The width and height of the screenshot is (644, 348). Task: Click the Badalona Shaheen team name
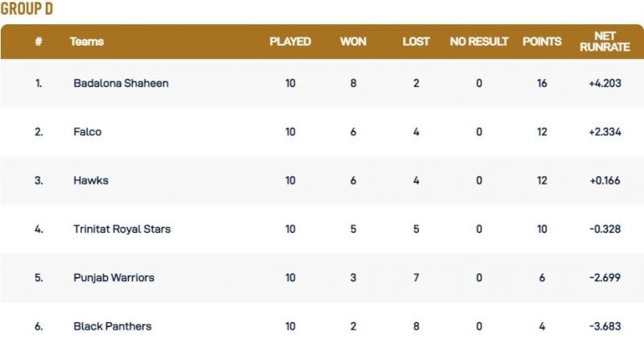tap(121, 83)
